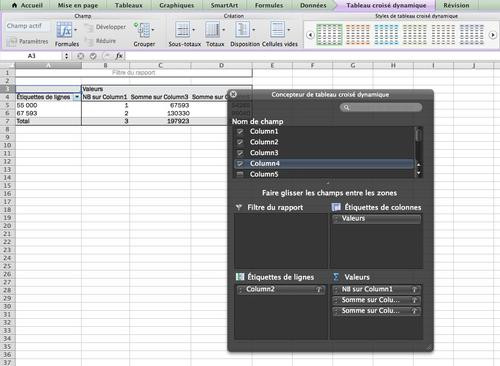Open info for second Somme sur Colu... field
The height and width of the screenshot is (366, 500).
pos(414,311)
